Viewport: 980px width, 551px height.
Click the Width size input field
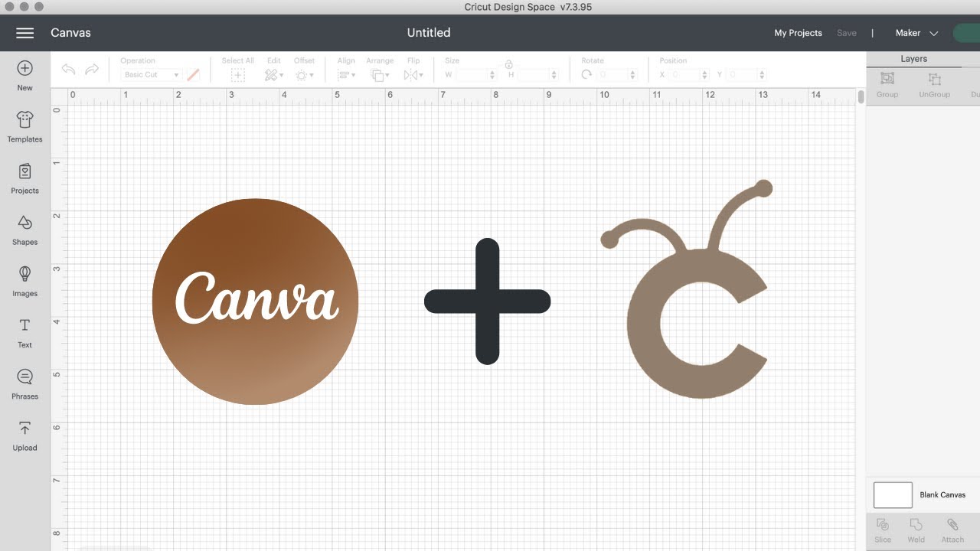click(472, 75)
